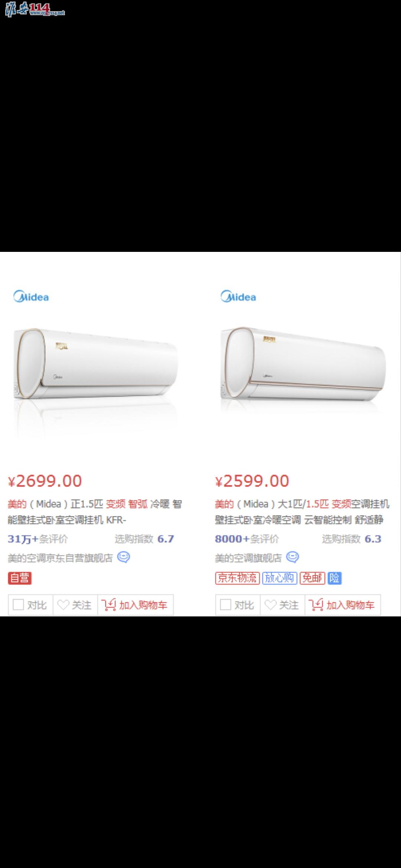Click the Midea logo above the right product

238,297
